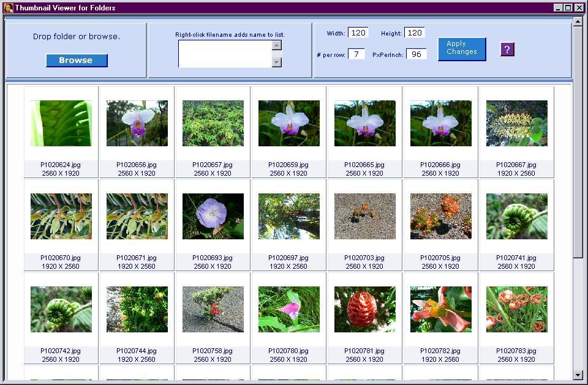The width and height of the screenshot is (588, 385).
Task: Close the Thumbnail Viewer window
Action: coord(579,7)
